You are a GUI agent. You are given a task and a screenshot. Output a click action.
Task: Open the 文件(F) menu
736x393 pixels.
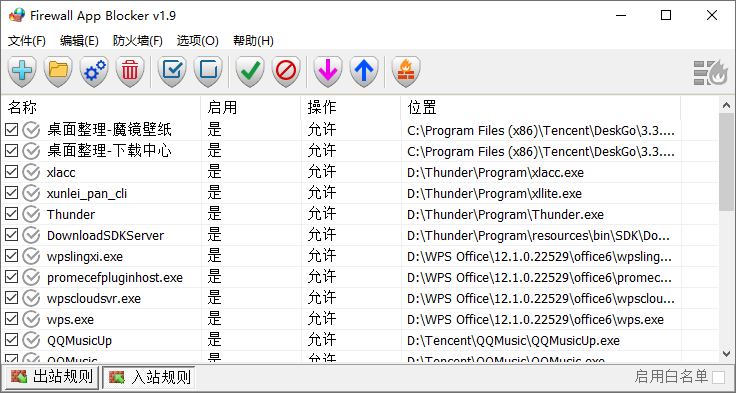click(x=27, y=41)
